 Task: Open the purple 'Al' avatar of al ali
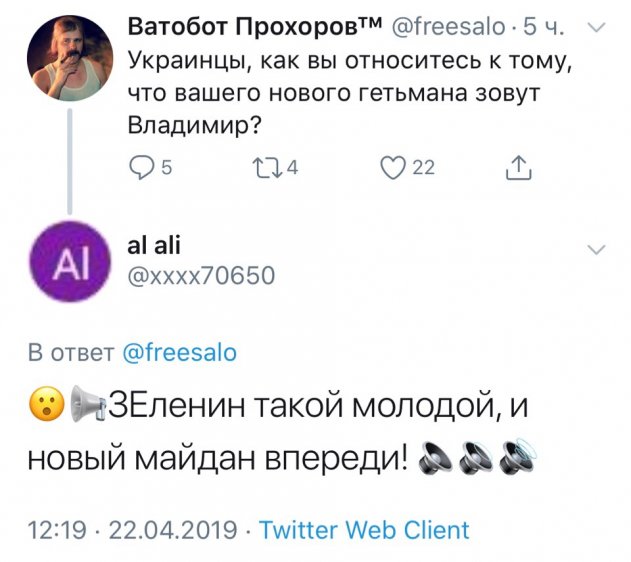(x=69, y=262)
